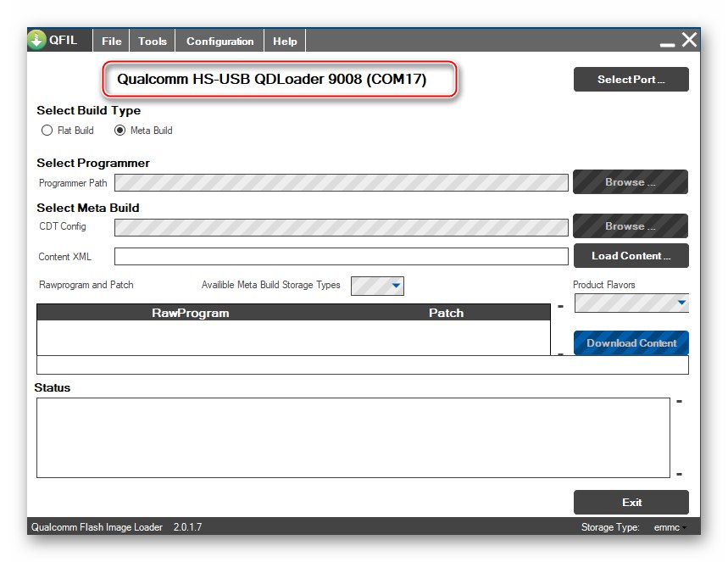Browse for the programmer path
Screen dimensions: 728x562
[631, 181]
